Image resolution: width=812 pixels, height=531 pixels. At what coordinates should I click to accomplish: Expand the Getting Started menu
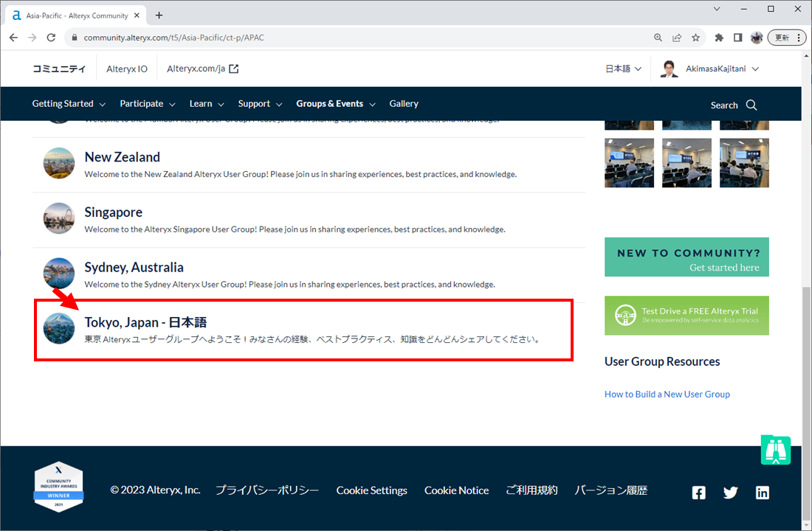coord(69,104)
